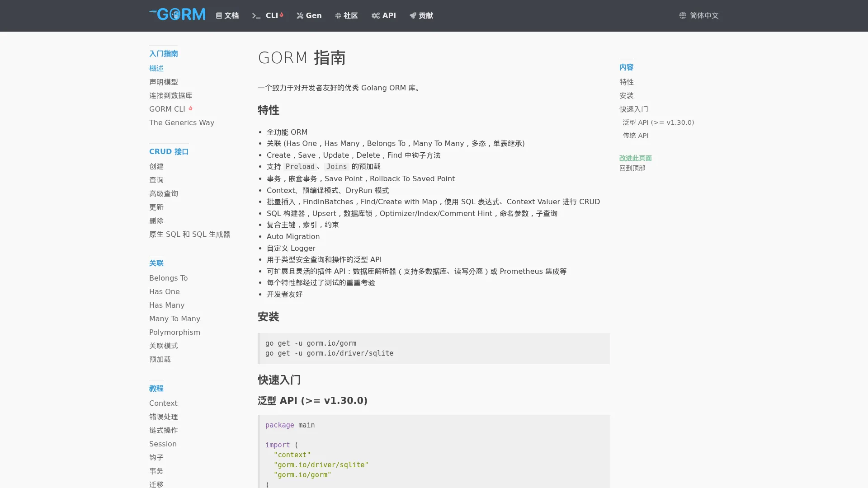Open Has One sidebar page
The image size is (868, 488).
click(165, 291)
